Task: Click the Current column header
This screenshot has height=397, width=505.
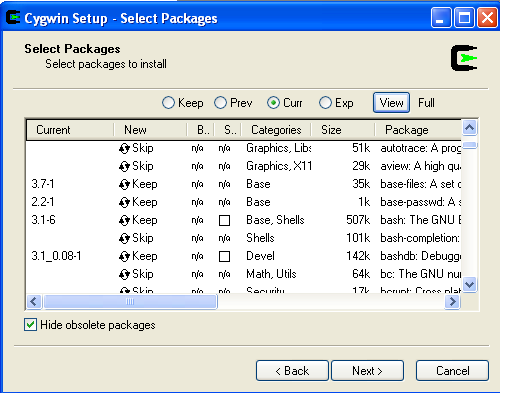Action: [x=70, y=130]
